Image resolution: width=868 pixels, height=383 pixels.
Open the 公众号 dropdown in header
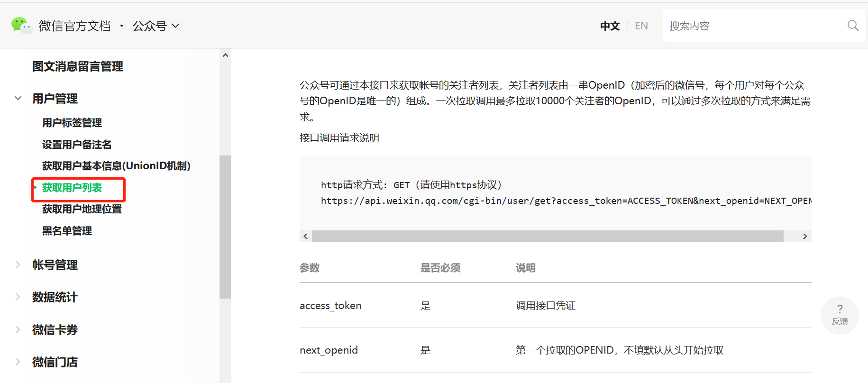coord(156,26)
